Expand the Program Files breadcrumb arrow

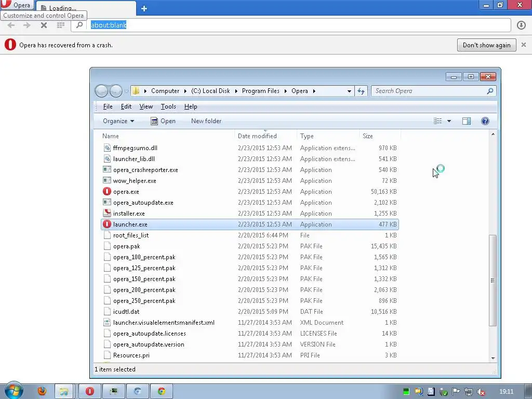pyautogui.click(x=285, y=91)
